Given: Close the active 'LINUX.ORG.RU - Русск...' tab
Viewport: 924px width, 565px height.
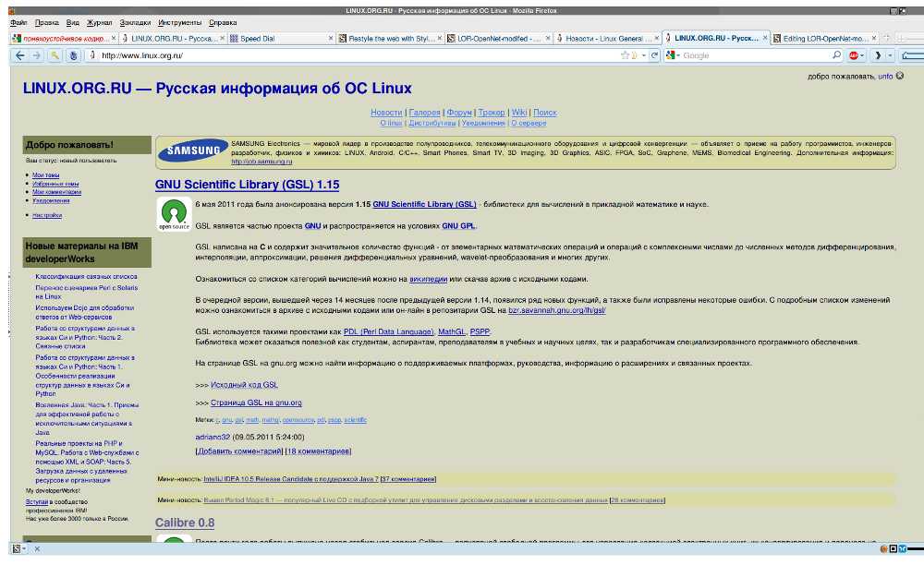Looking at the screenshot, I should click(765, 38).
